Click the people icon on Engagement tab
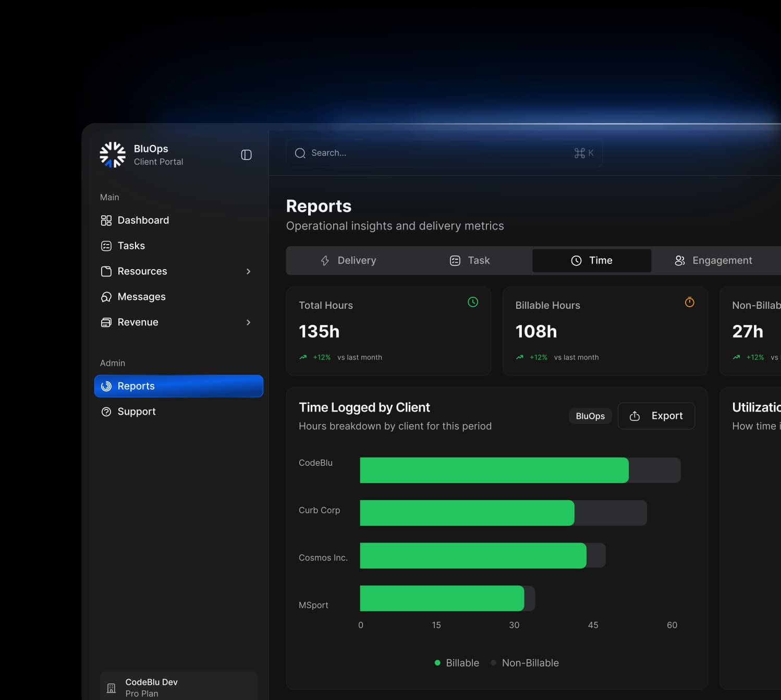The height and width of the screenshot is (700, 781). click(x=680, y=260)
